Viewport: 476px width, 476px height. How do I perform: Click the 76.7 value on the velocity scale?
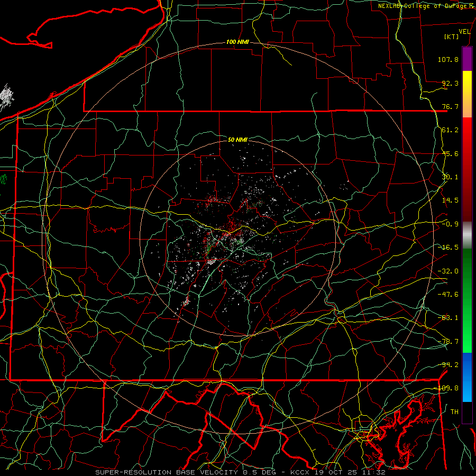[450, 106]
